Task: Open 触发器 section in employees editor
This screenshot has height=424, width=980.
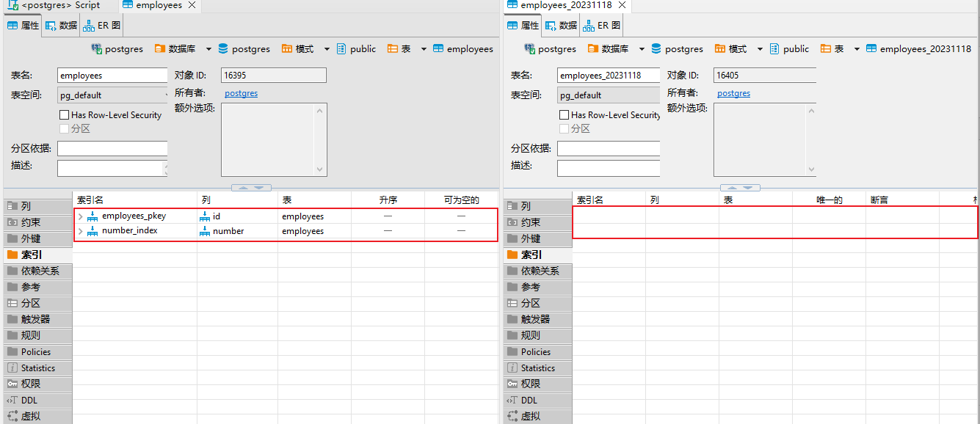Action: 37,320
